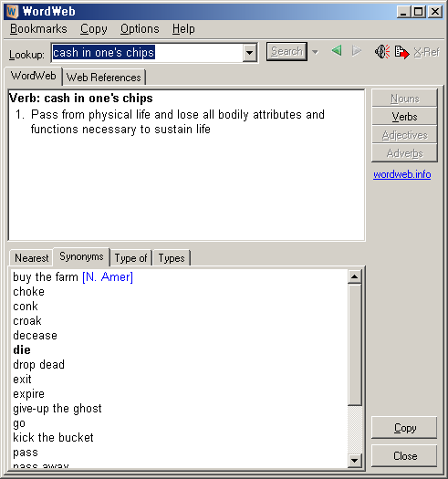Image resolution: width=448 pixels, height=479 pixels.
Task: Click in the Lookup text field
Action: click(147, 53)
